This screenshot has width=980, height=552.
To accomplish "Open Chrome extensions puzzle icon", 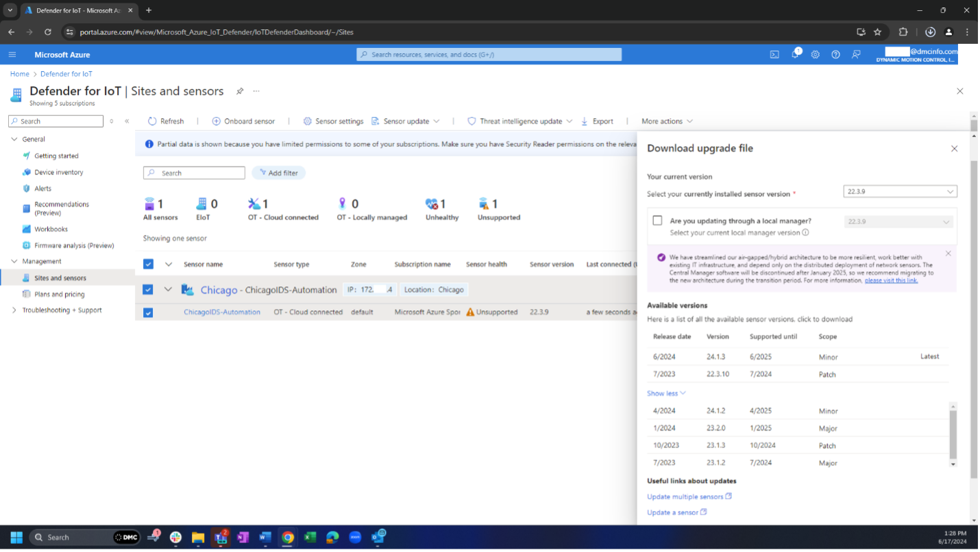I will pyautogui.click(x=903, y=32).
